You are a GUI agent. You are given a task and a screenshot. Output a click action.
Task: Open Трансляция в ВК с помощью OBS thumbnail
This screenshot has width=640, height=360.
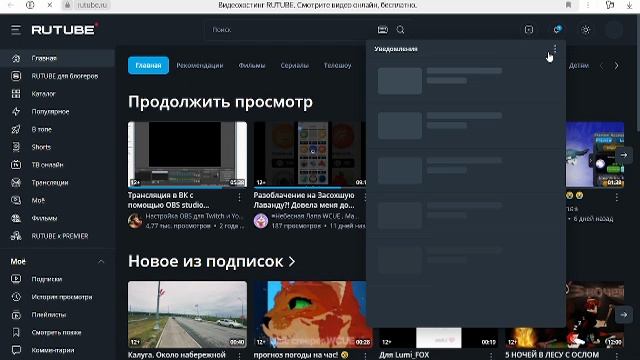click(187, 154)
